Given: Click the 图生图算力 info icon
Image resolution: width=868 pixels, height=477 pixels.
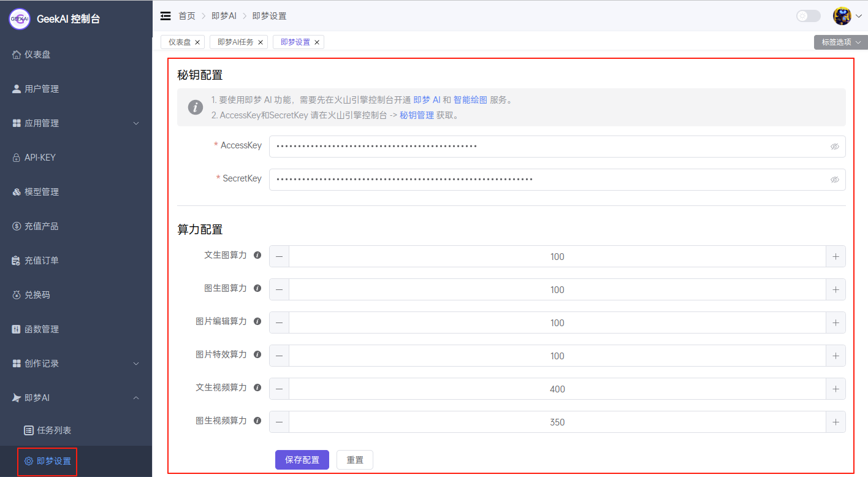Looking at the screenshot, I should pos(257,288).
